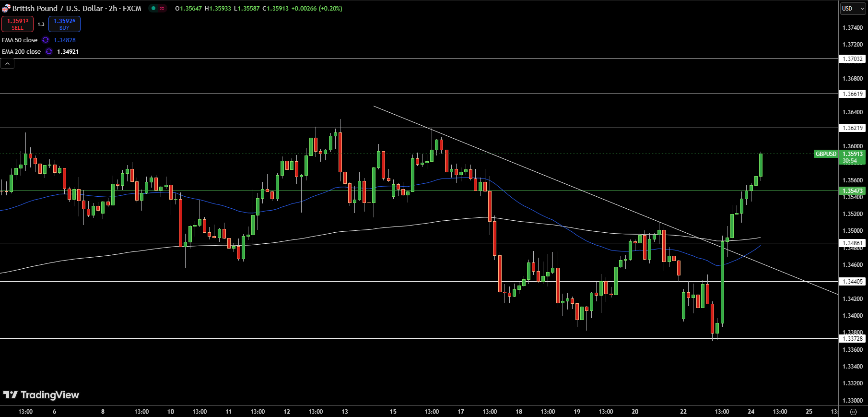Viewport: 868px width, 417px height.
Task: Select the 1.33728 horizontal line price label
Action: pyautogui.click(x=853, y=339)
